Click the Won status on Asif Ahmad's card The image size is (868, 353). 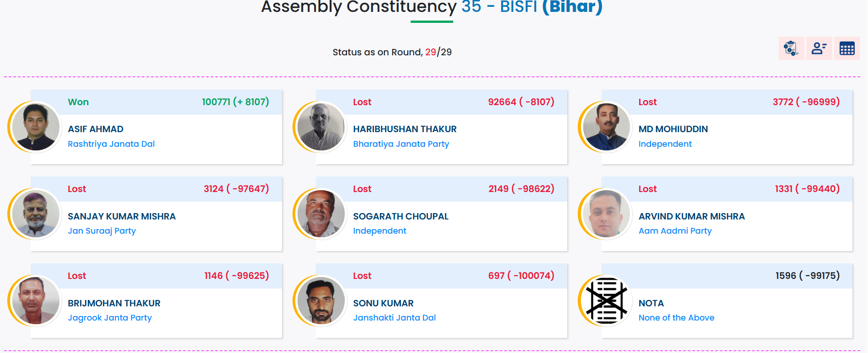[78, 102]
